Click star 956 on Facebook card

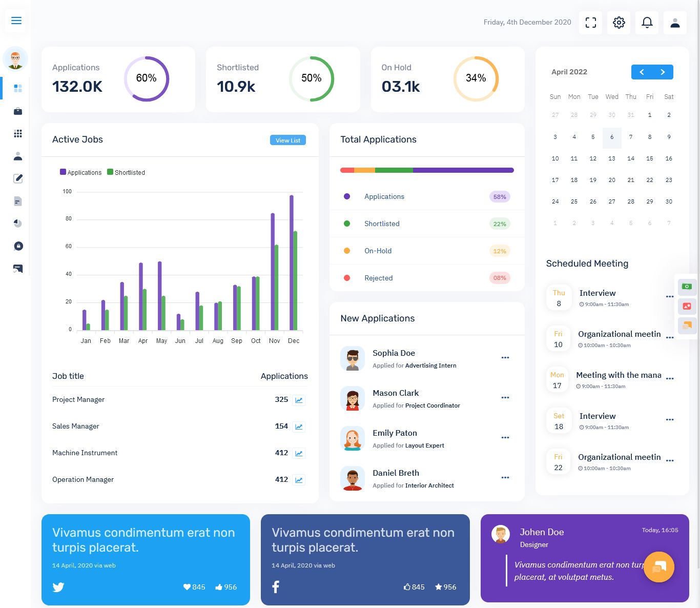(445, 587)
